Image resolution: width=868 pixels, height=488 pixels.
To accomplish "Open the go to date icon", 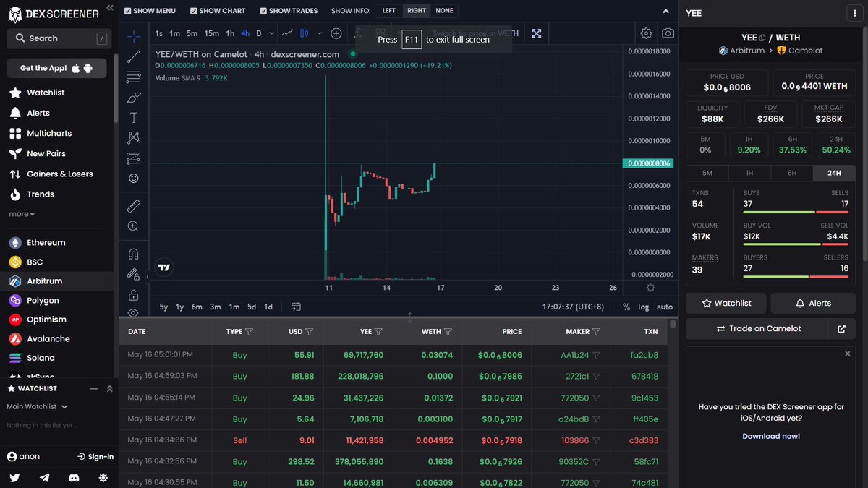I will [x=296, y=307].
